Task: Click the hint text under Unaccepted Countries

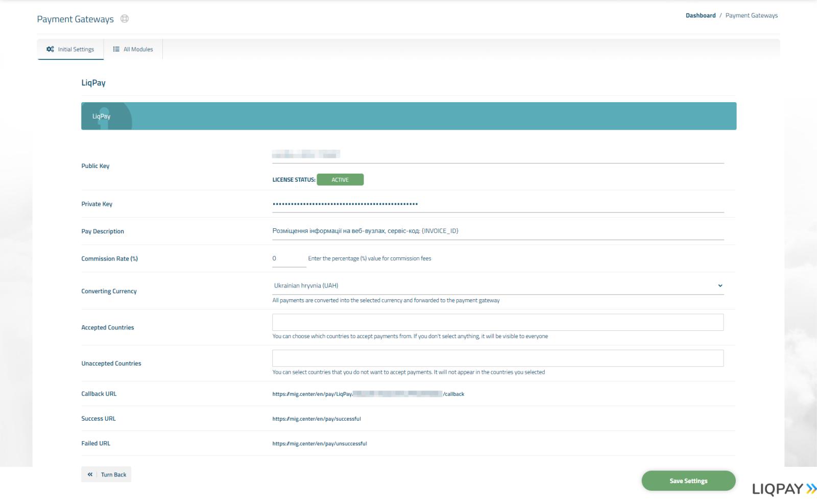Action: pyautogui.click(x=408, y=372)
